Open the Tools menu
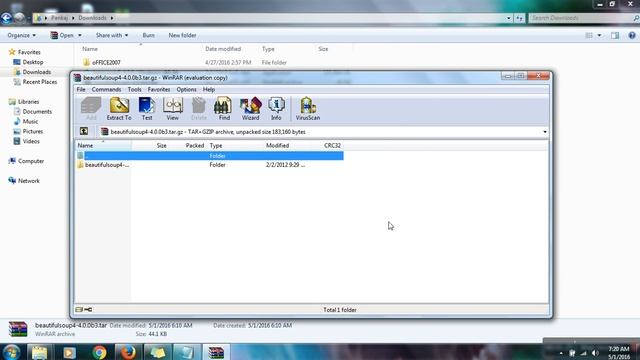The image size is (640, 360). [134, 89]
